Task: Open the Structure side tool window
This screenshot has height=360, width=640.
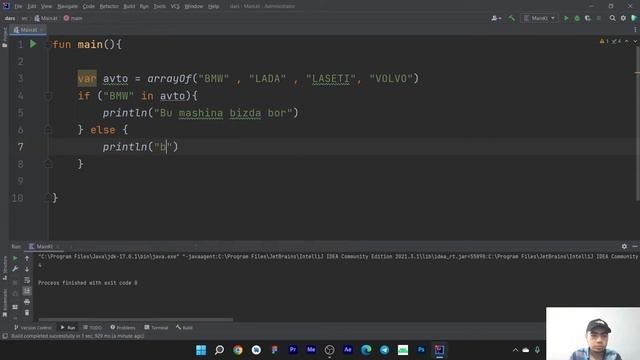Action: click(4, 267)
